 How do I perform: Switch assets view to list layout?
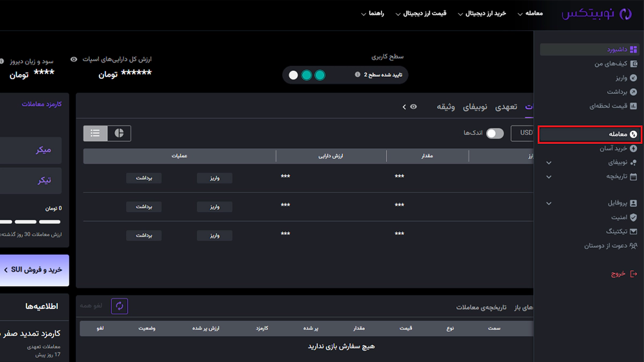pyautogui.click(x=96, y=133)
